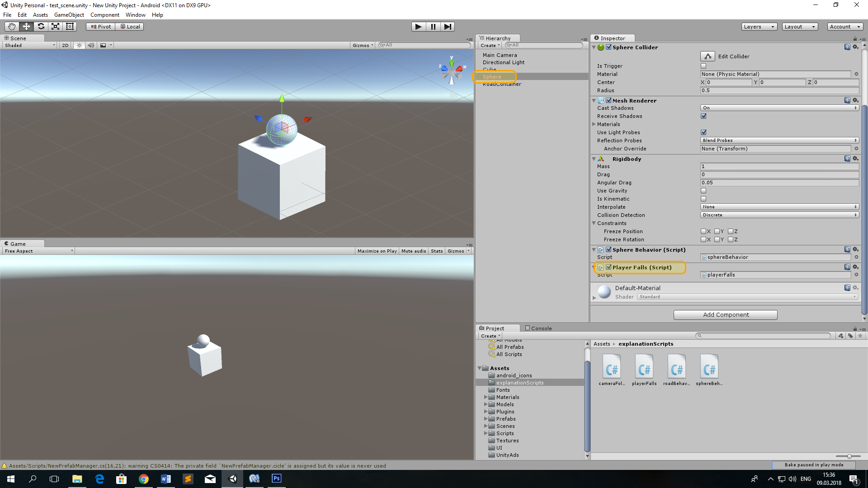Toggle Is Trigger checkbox on Sphere Collider
This screenshot has height=488, width=868.
point(703,66)
